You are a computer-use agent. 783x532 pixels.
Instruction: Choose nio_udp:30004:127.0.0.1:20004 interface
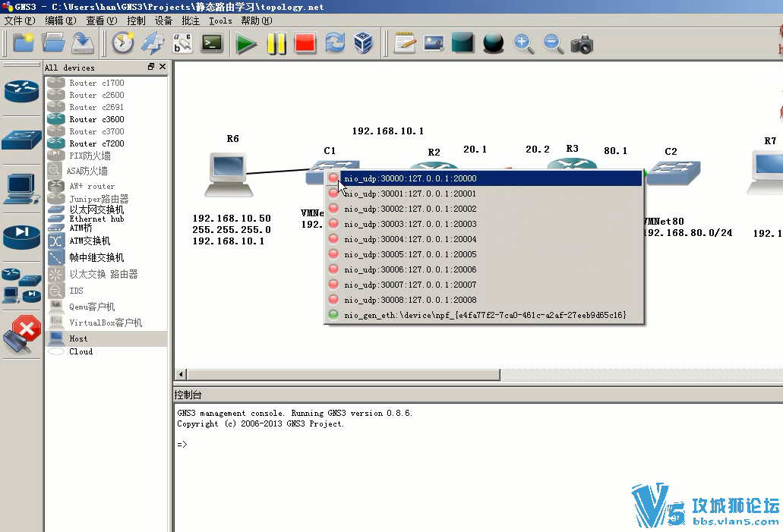click(x=483, y=239)
